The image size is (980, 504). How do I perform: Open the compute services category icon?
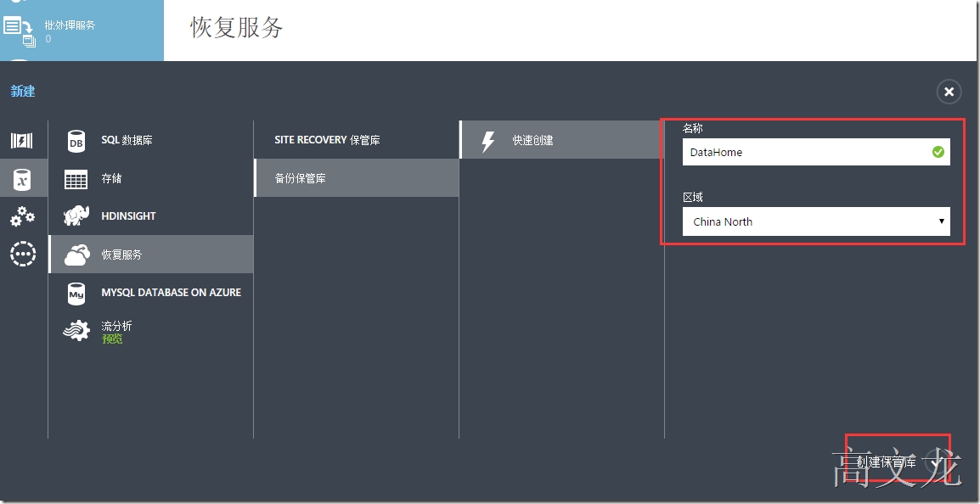pos(22,141)
